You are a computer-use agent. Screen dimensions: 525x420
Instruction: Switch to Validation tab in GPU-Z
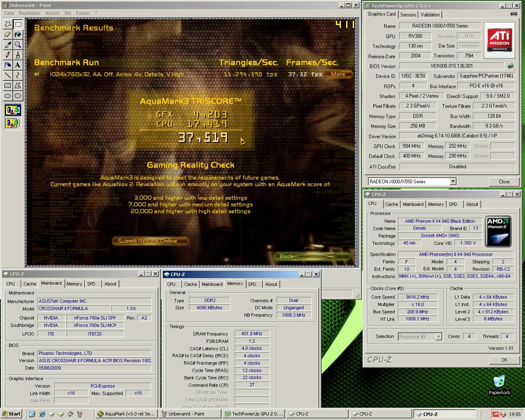click(430, 14)
